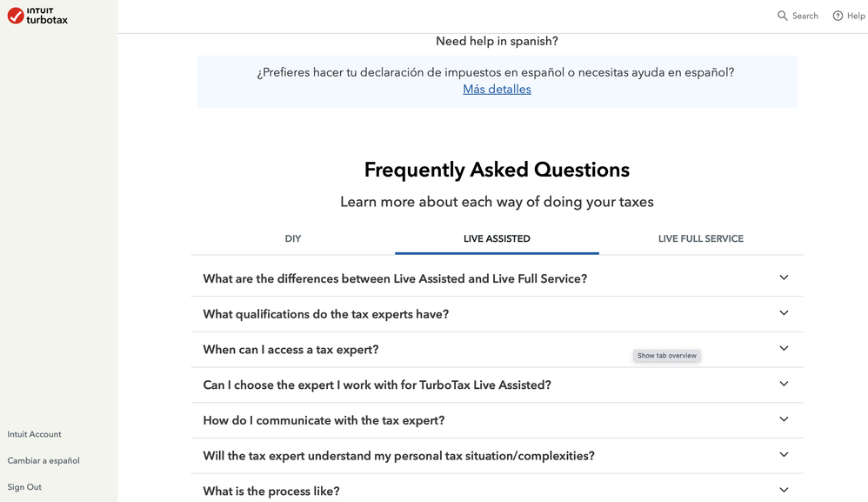
Task: Click the Help text in header
Action: pos(856,16)
